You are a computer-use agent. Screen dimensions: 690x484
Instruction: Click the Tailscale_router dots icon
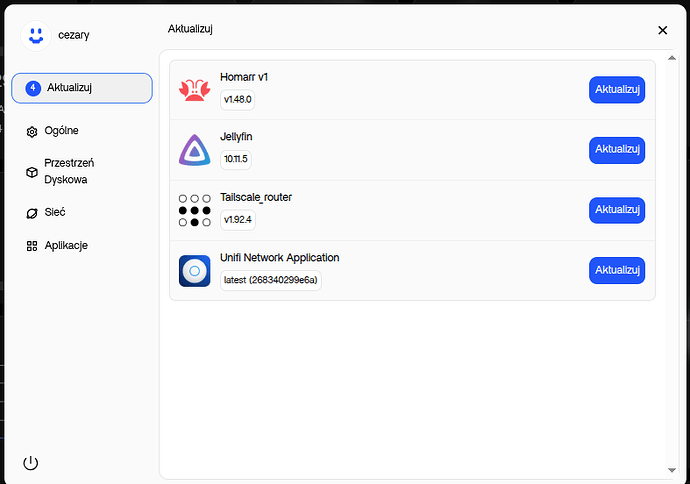coord(195,210)
